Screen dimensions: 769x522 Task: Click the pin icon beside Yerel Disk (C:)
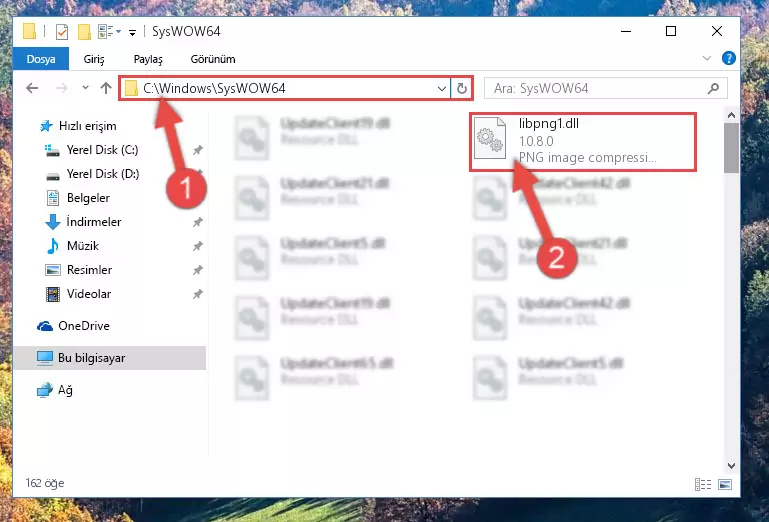point(198,150)
